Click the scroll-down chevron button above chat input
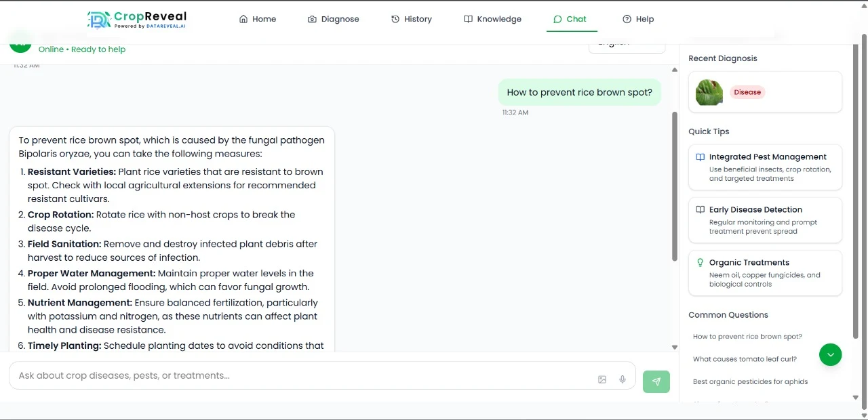The image size is (868, 420). coord(831,354)
